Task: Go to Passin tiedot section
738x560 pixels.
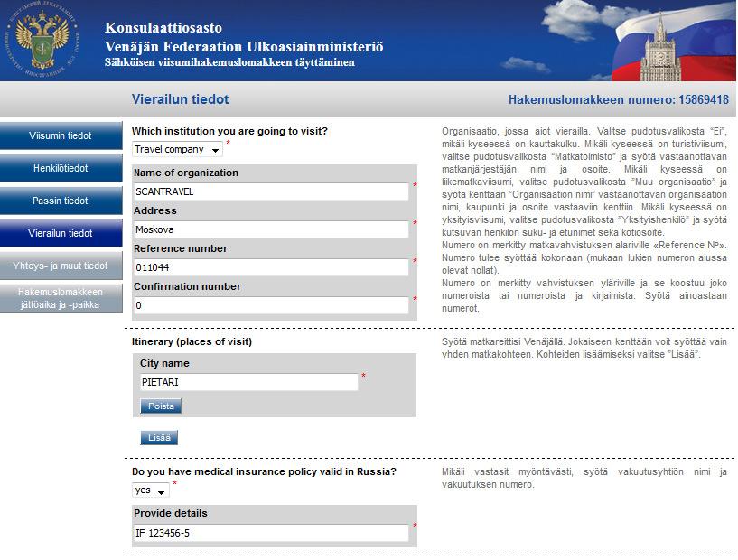Action: pos(61,201)
